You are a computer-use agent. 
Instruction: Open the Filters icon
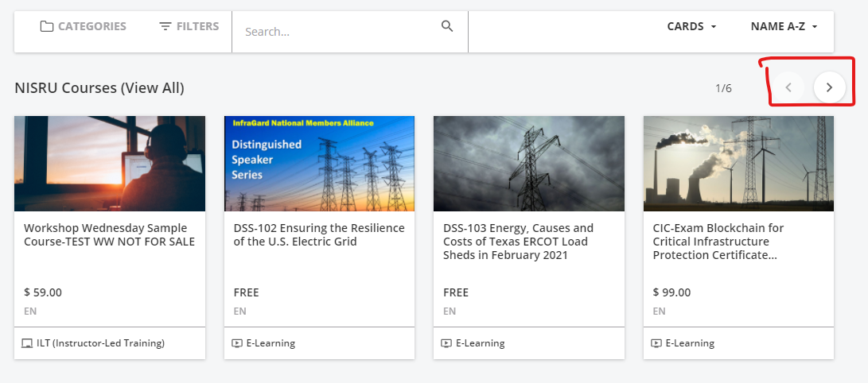[165, 26]
